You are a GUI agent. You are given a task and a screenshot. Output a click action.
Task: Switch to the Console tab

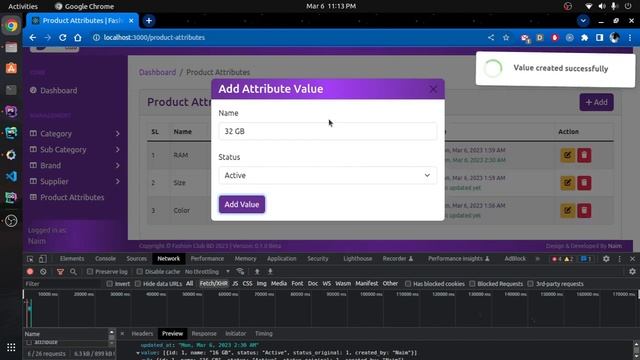pos(105,259)
